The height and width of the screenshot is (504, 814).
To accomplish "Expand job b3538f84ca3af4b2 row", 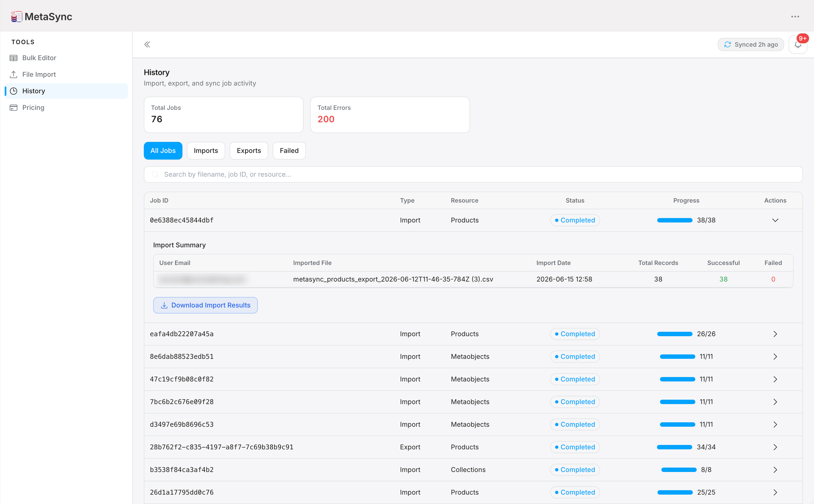I will [775, 470].
